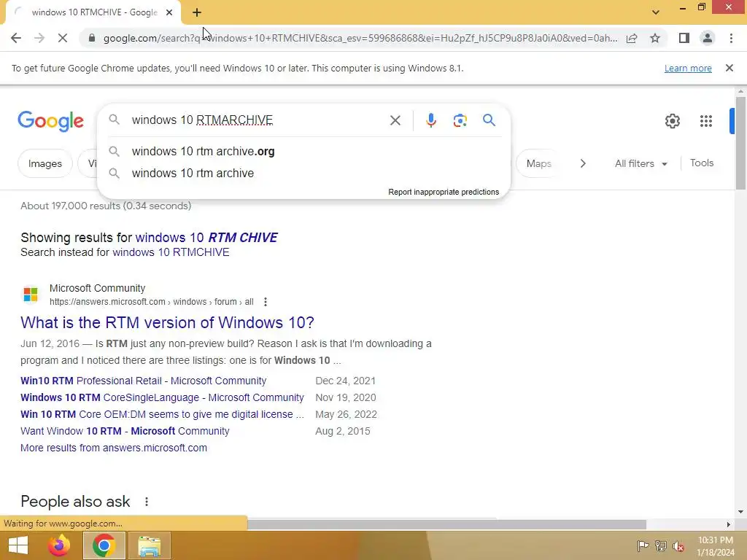Open the taskbar clock showing 10:31 PM
Image resolution: width=747 pixels, height=560 pixels.
pos(716,546)
